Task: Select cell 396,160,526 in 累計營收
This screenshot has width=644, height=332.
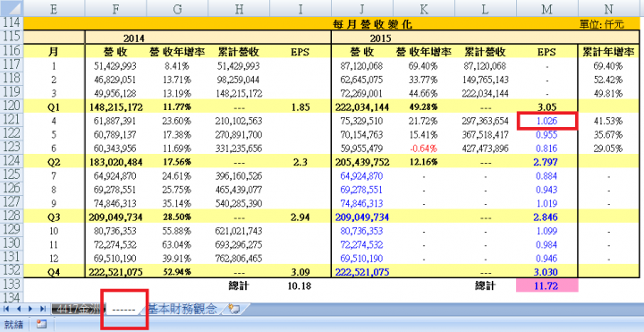Action: (239, 176)
